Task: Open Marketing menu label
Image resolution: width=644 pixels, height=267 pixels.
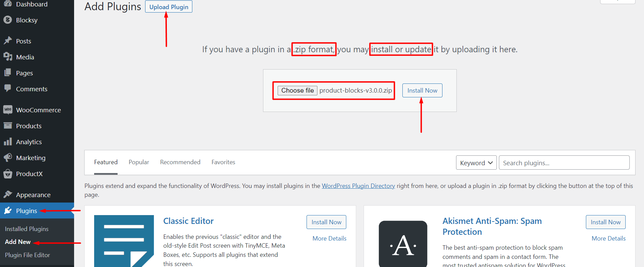Action: tap(31, 158)
